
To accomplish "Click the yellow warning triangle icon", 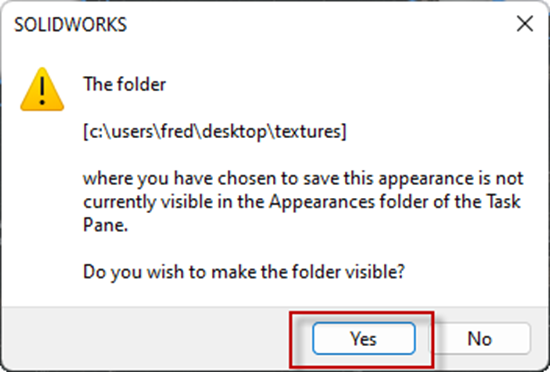I will [42, 89].
